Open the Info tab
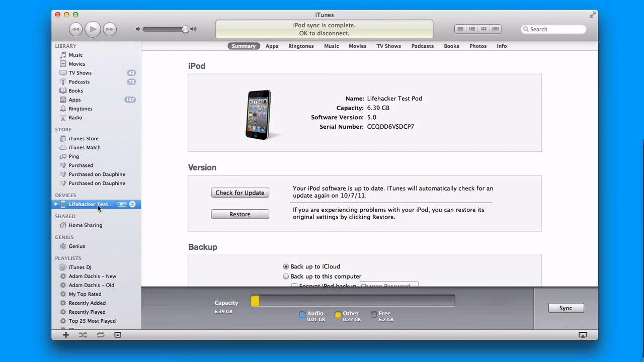This screenshot has width=644, height=362. [x=502, y=46]
